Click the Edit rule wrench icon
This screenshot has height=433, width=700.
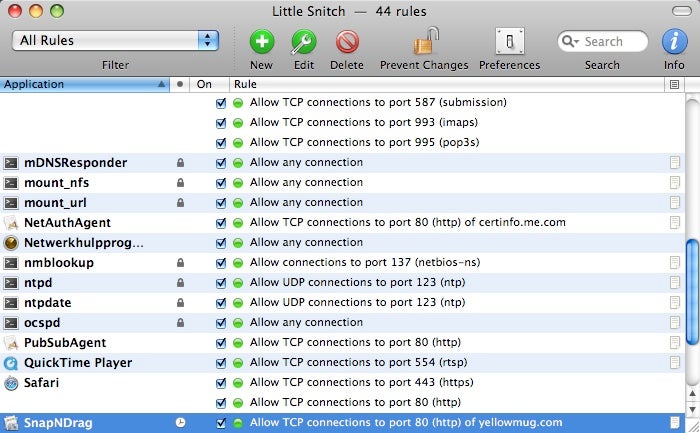point(304,41)
